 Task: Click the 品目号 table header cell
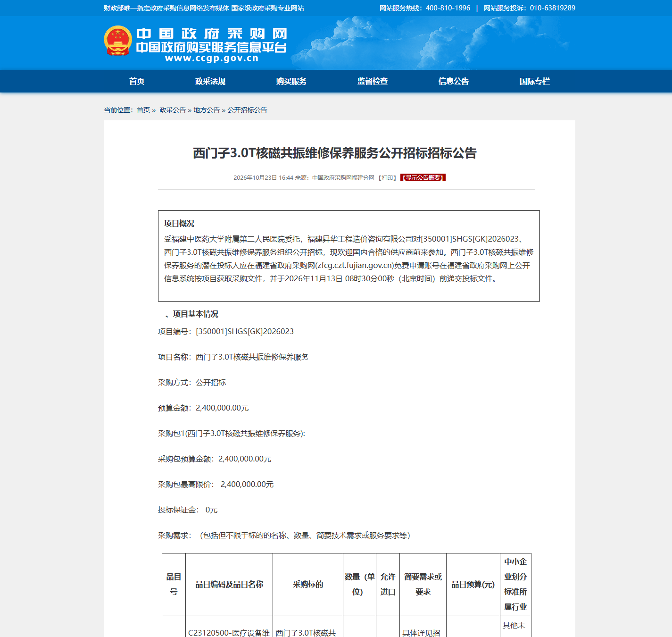point(174,584)
